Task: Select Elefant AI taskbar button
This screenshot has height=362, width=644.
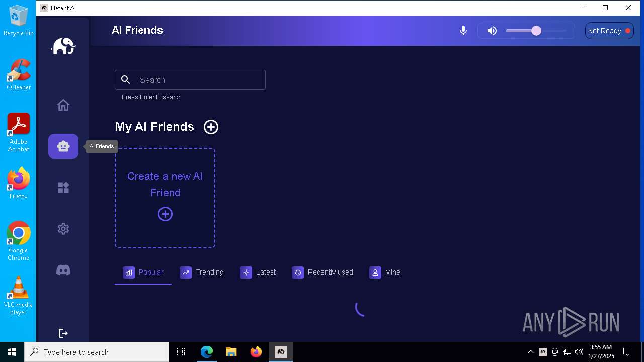Action: point(281,352)
